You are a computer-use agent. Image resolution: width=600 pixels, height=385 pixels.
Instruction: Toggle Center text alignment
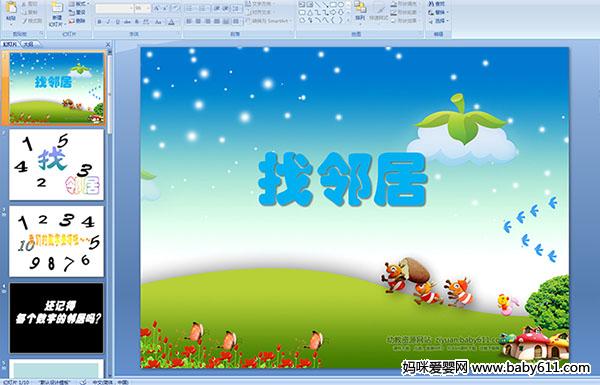(198, 21)
